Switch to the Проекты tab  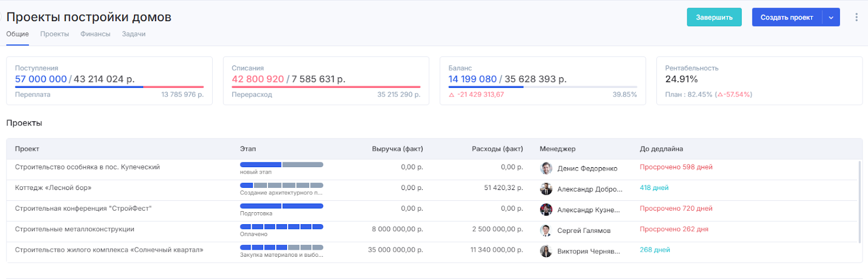point(54,34)
